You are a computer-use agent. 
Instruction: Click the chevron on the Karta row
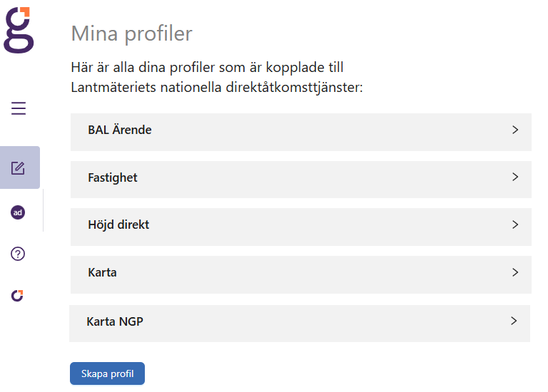tap(514, 272)
